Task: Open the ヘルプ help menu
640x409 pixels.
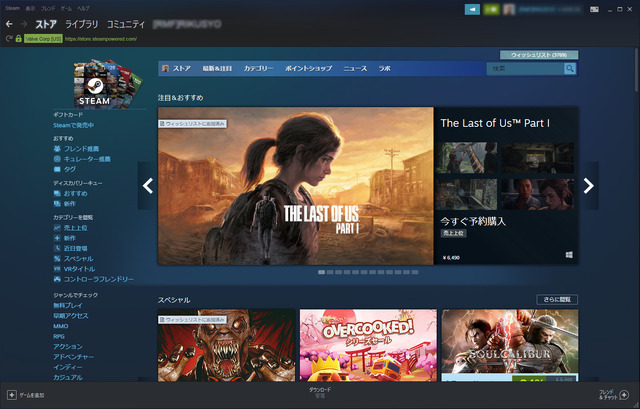Action: click(x=83, y=8)
